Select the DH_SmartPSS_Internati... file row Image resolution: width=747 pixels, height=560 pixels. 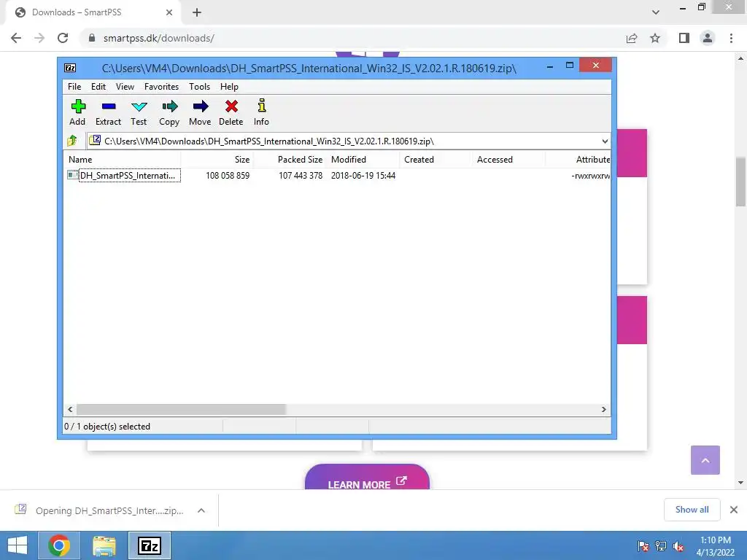(337, 176)
